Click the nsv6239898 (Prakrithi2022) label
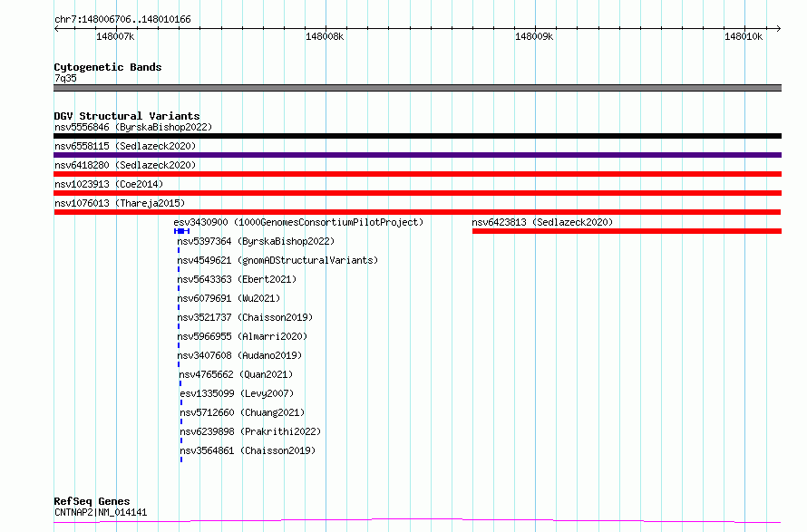The image size is (807, 532). pyautogui.click(x=250, y=431)
